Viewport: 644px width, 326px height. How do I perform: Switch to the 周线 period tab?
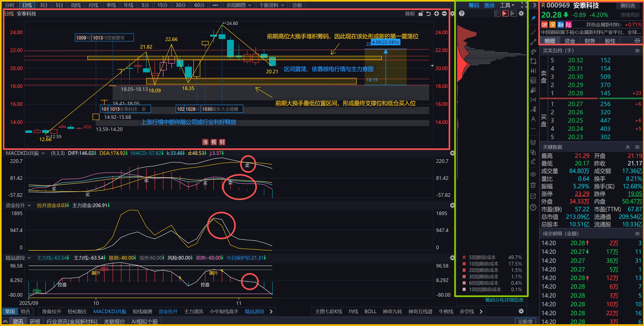tap(76, 5)
